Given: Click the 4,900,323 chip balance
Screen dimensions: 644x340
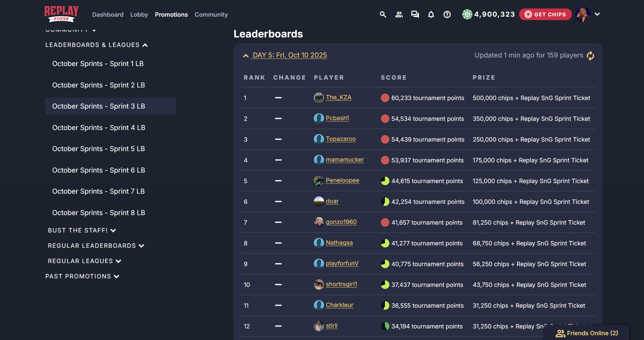Looking at the screenshot, I should [x=495, y=14].
